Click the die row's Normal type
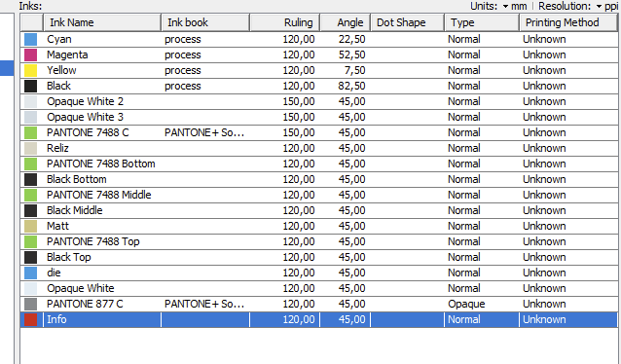 (464, 273)
